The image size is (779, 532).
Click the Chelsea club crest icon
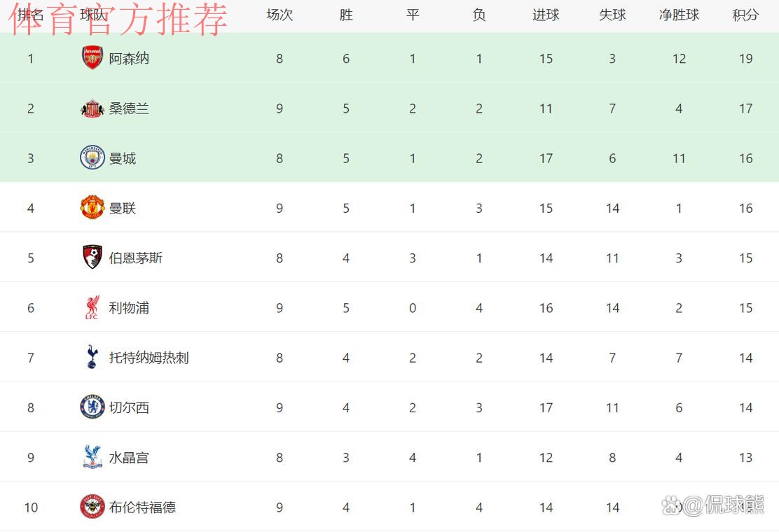coord(92,407)
